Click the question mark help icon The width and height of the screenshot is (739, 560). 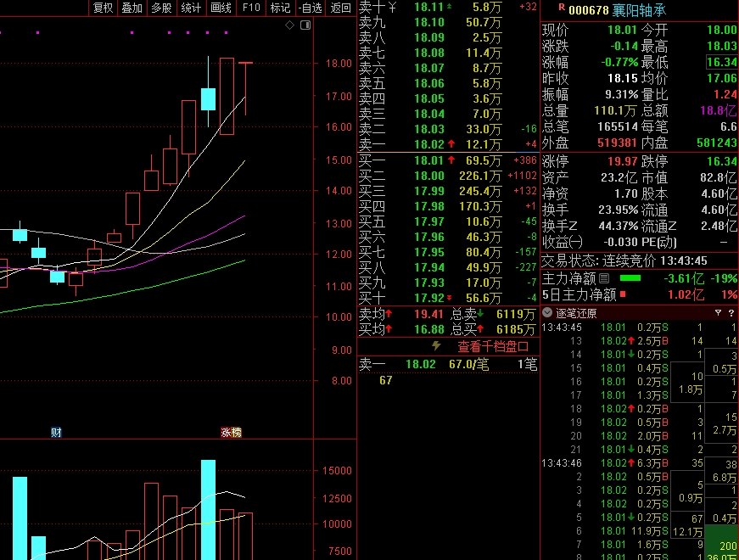coord(731,313)
